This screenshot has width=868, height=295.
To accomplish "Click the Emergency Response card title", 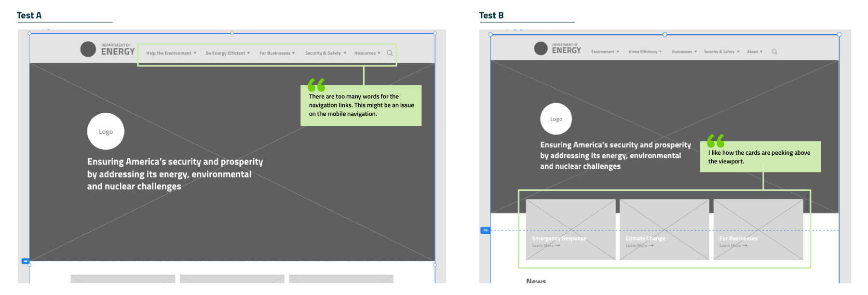I will [559, 239].
